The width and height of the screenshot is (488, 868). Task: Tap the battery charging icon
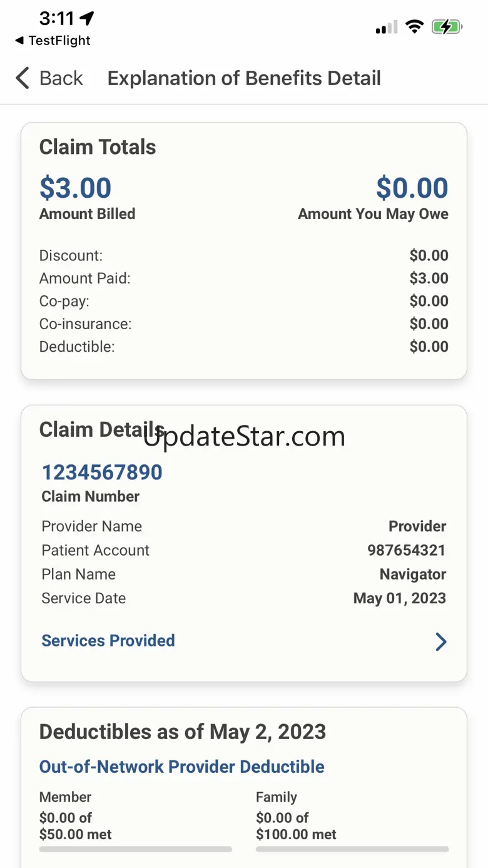click(x=447, y=26)
